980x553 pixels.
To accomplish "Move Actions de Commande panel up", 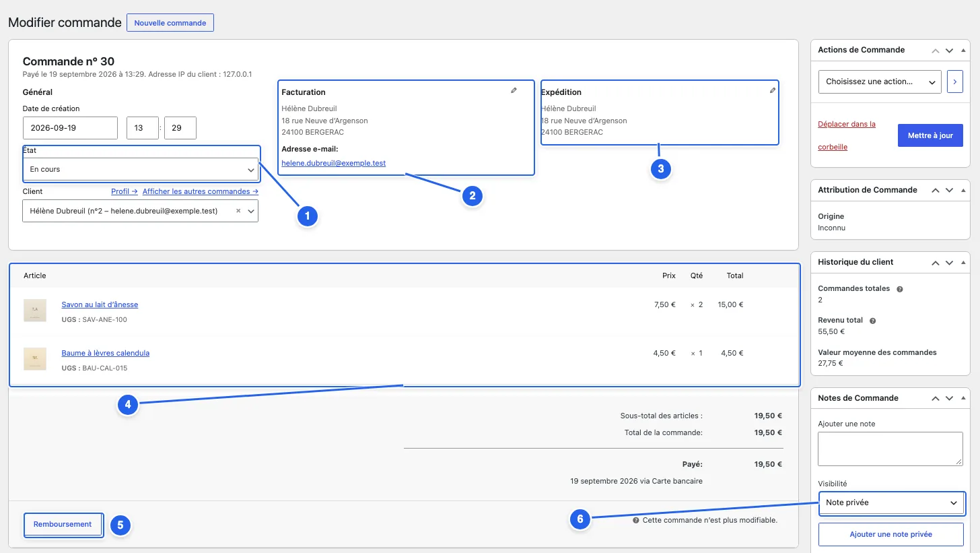I will tap(935, 51).
